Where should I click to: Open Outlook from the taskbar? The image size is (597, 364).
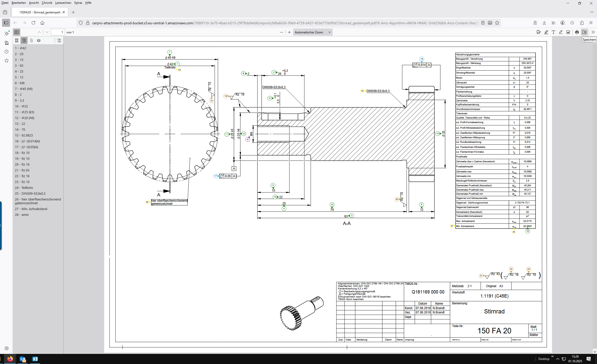click(23, 359)
